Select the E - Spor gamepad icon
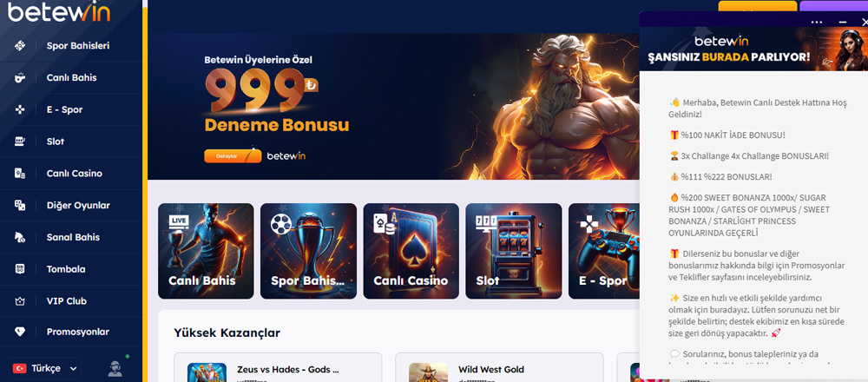This screenshot has height=382, width=868. click(20, 109)
